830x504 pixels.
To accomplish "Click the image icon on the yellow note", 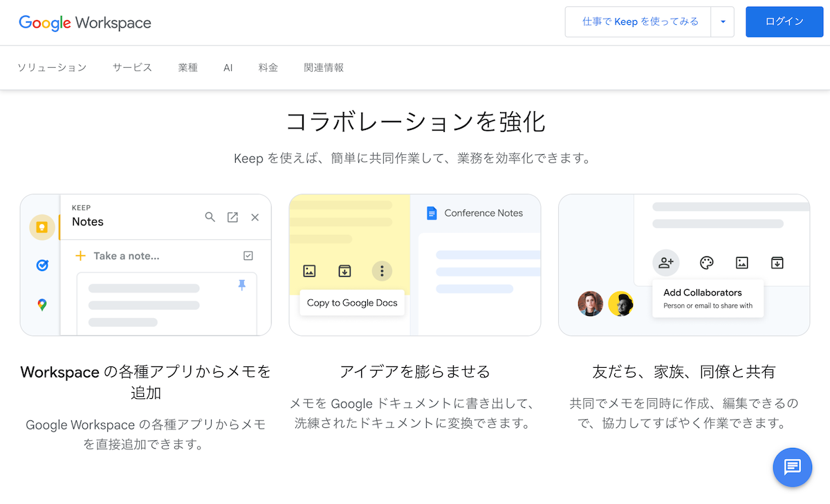I will pyautogui.click(x=309, y=271).
